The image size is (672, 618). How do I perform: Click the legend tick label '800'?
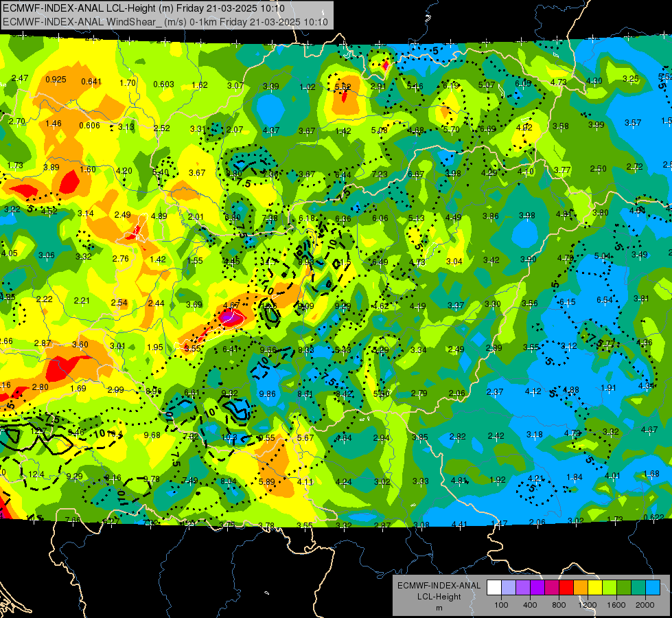(559, 605)
